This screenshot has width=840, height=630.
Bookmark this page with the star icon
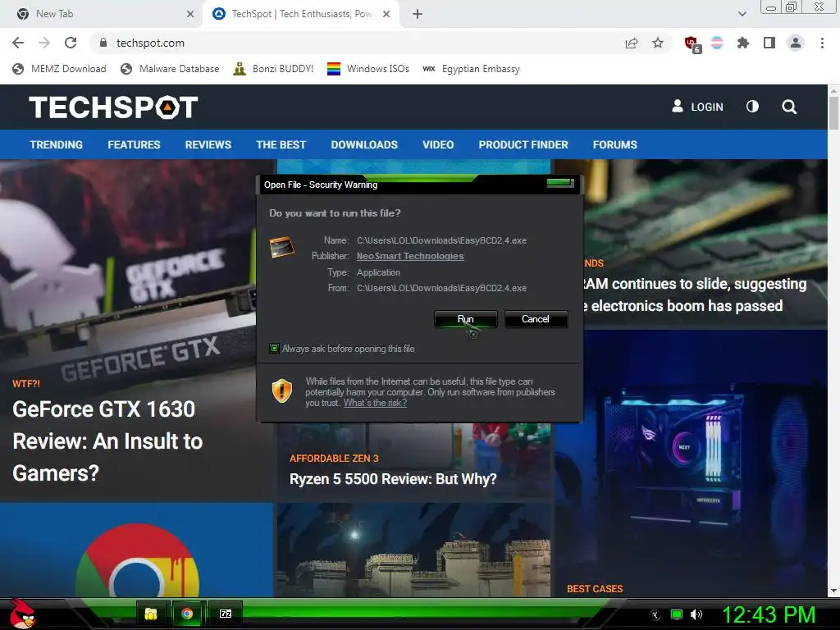(x=658, y=43)
